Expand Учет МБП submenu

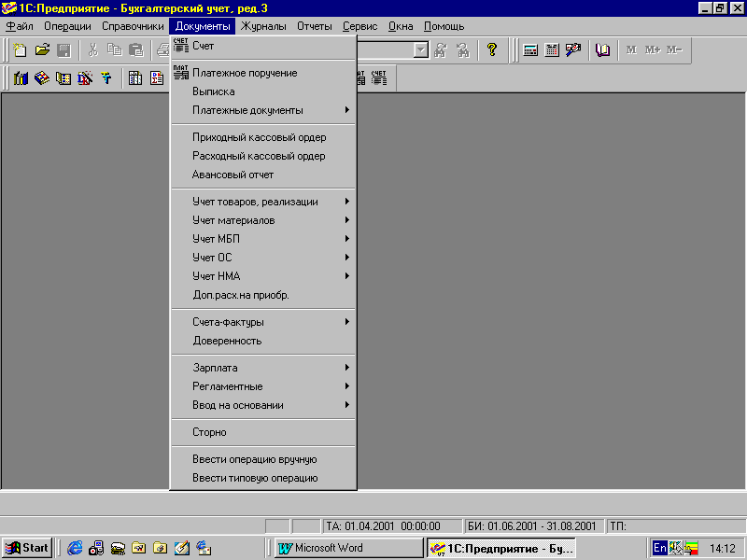tap(263, 239)
